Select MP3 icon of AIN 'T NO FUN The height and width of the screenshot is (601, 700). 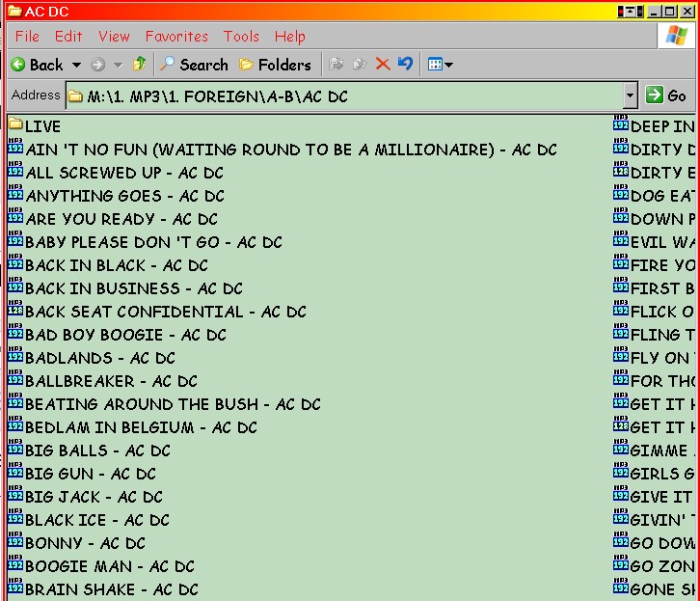(15, 147)
